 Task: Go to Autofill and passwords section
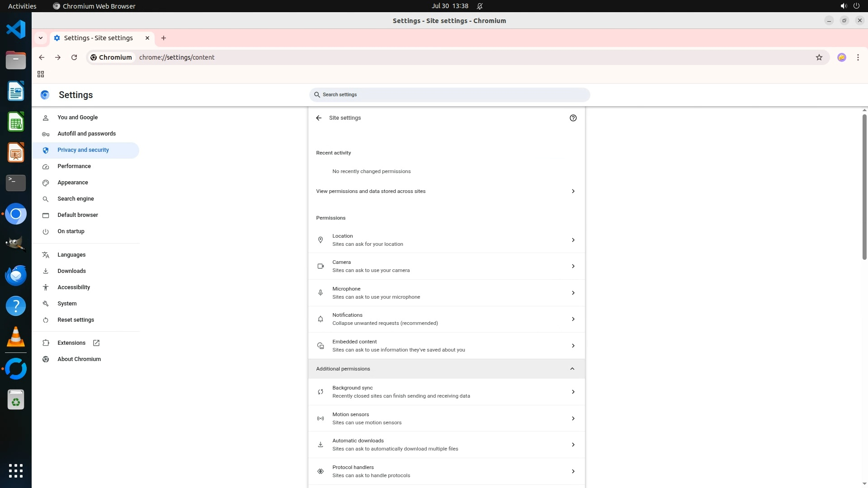point(86,134)
